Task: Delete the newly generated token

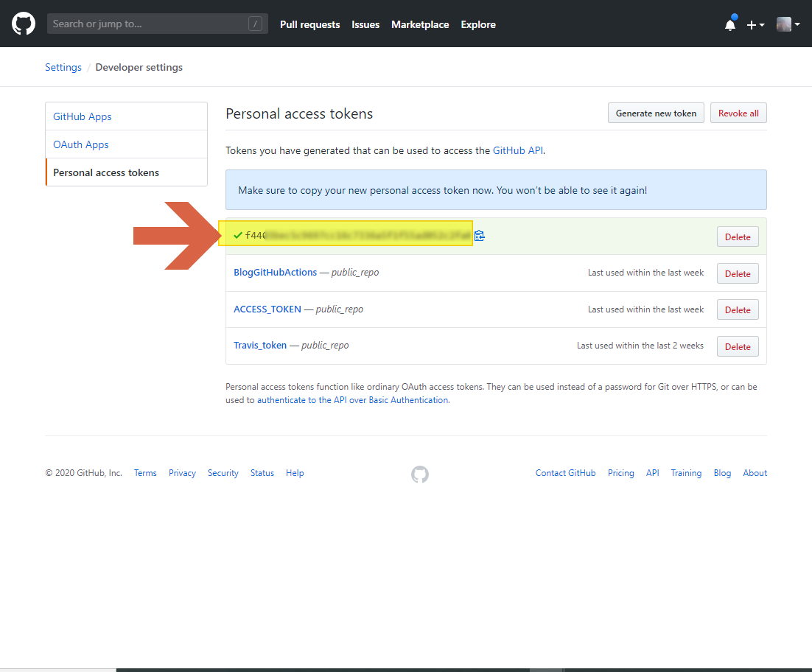Action: 738,237
